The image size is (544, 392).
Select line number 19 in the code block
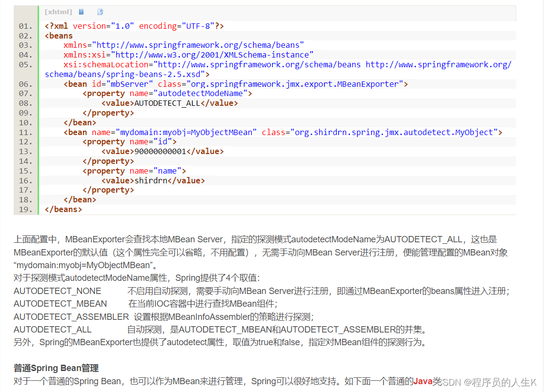(x=23, y=209)
